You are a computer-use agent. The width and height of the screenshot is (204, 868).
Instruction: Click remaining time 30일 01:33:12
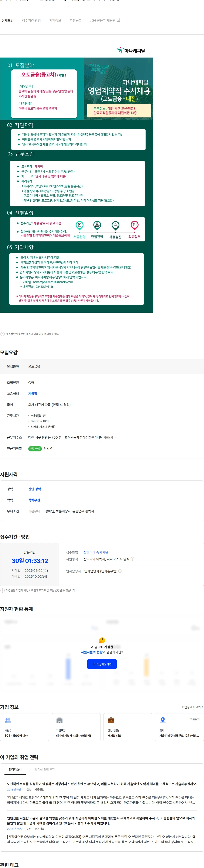30,561
